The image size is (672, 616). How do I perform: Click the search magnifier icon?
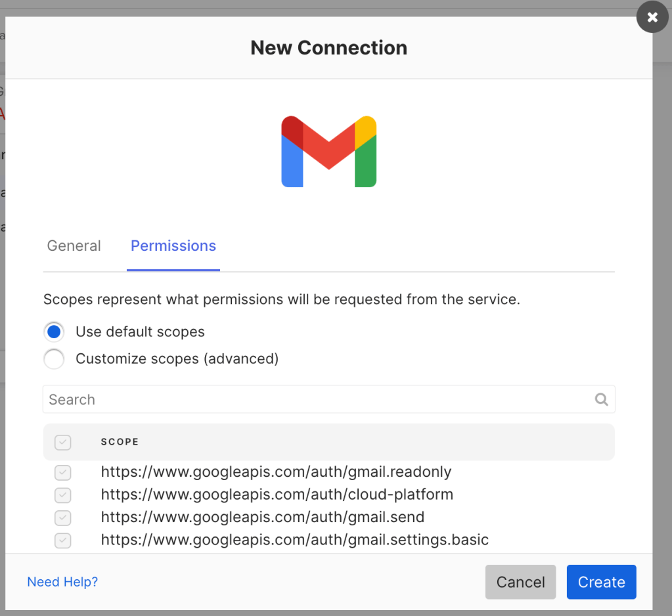601,399
